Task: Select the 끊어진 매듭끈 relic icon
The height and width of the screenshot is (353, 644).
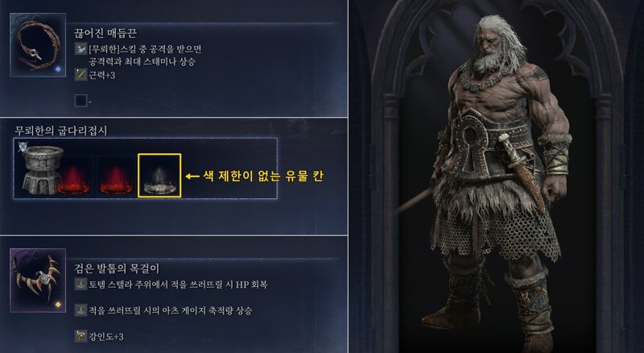Action: (x=37, y=45)
